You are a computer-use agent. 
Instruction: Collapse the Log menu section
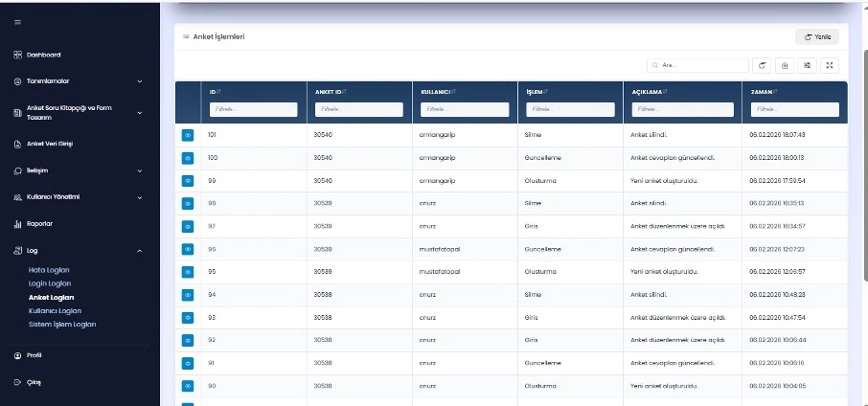(140, 251)
